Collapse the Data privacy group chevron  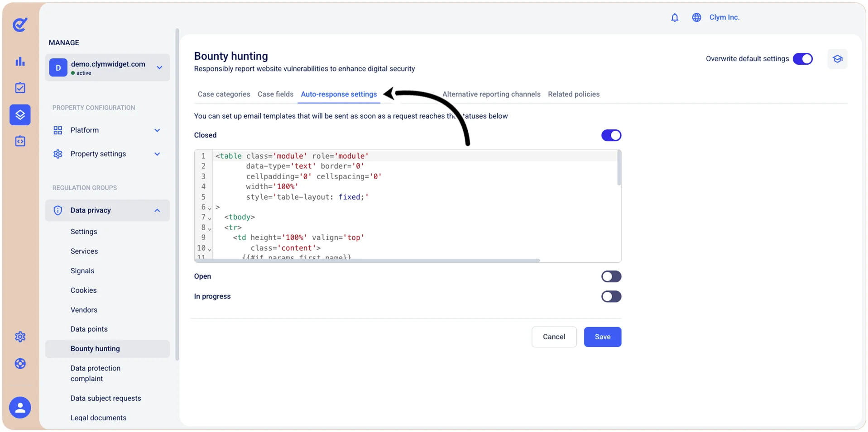157,210
